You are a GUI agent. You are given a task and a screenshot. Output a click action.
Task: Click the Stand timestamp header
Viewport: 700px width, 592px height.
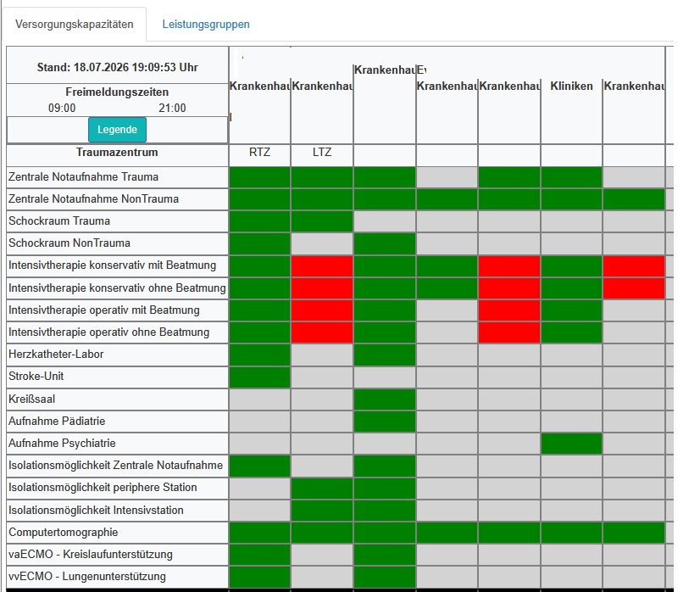tap(118, 68)
